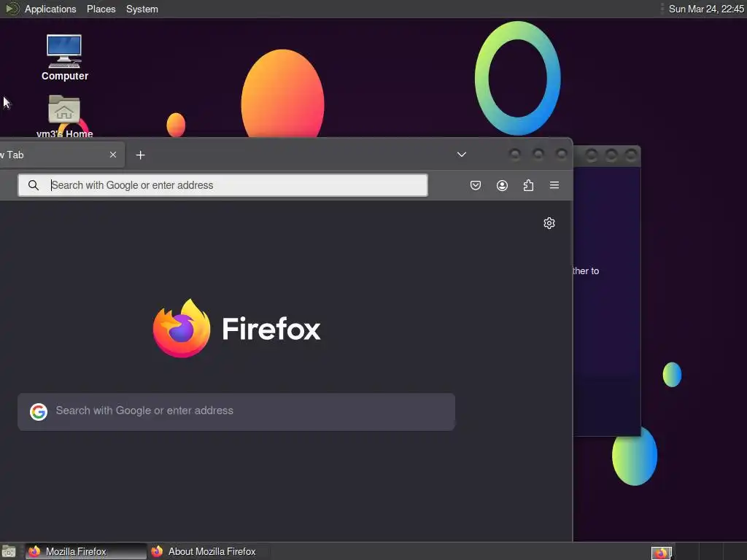
Task: Open the Firefox hamburger application menu
Action: 554,184
